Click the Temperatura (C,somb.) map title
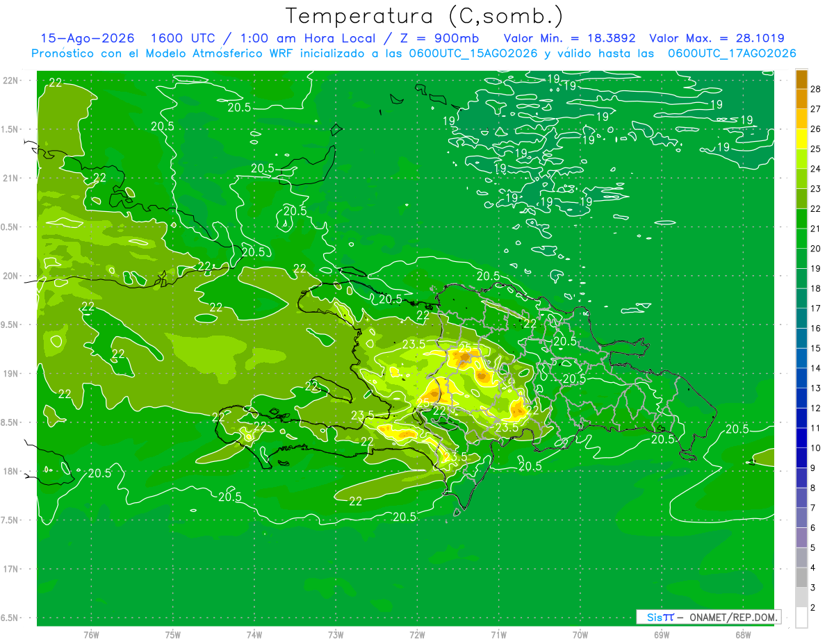 click(425, 17)
